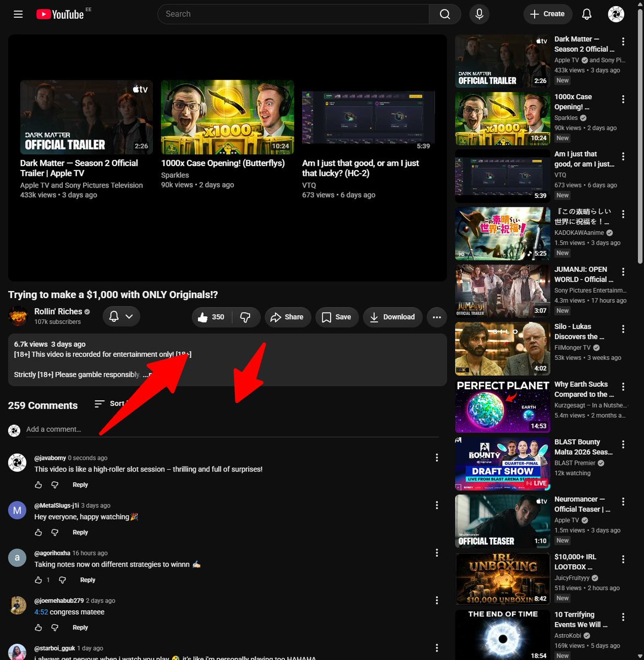Viewport: 644px width, 660px height.
Task: Open sidebar Silo - Lukas video options
Action: [x=623, y=329]
